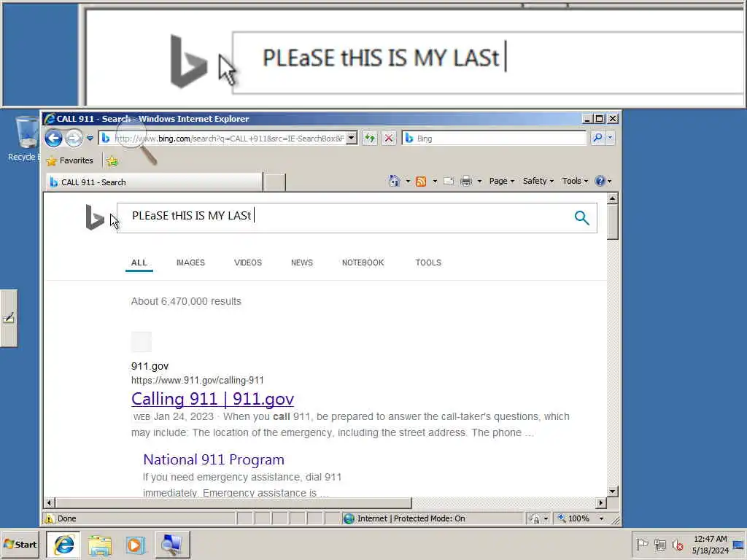Click the Bing page search text field
The image size is (747, 560).
pos(343,217)
